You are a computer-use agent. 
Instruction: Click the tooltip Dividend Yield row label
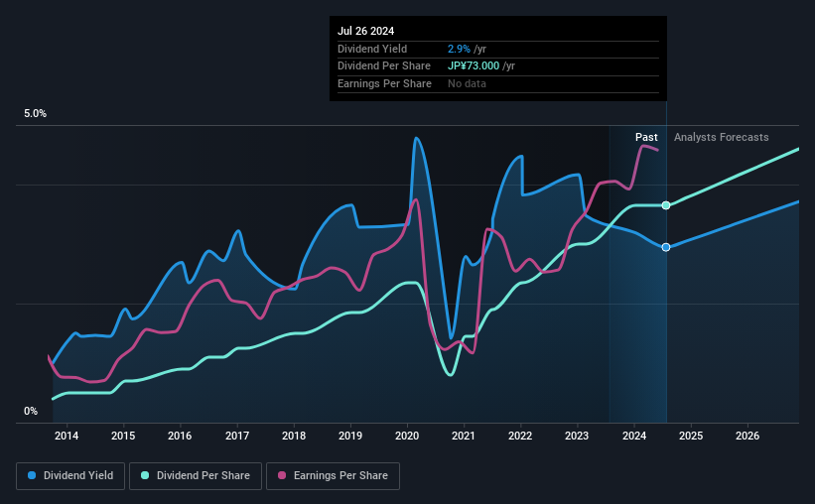tap(372, 49)
